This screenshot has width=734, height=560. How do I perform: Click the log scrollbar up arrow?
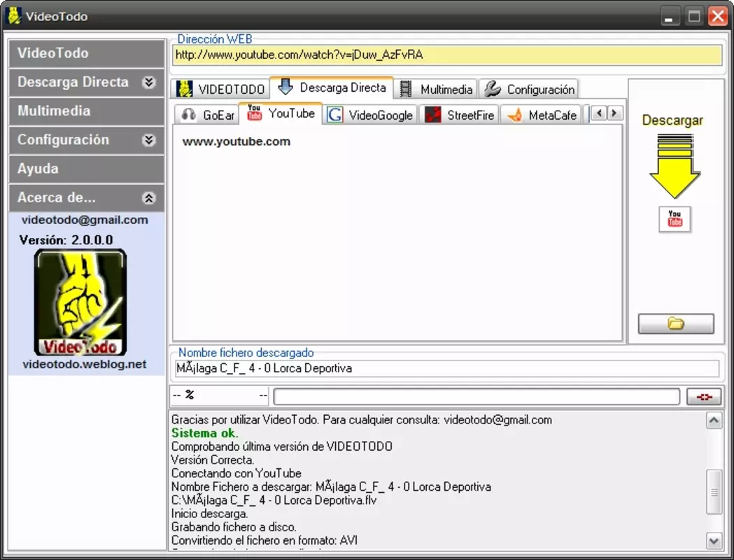(714, 421)
